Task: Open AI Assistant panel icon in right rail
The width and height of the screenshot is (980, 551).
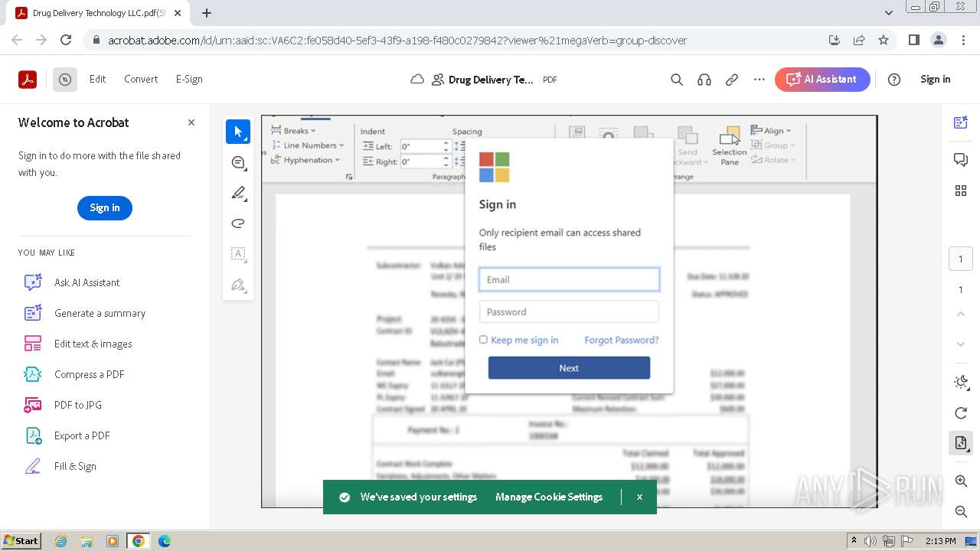Action: click(x=961, y=122)
